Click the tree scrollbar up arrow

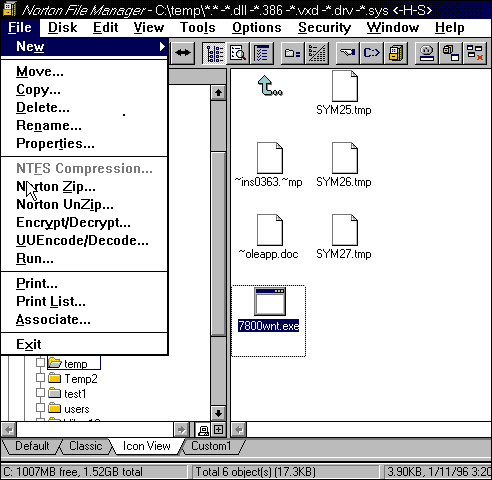[218, 93]
